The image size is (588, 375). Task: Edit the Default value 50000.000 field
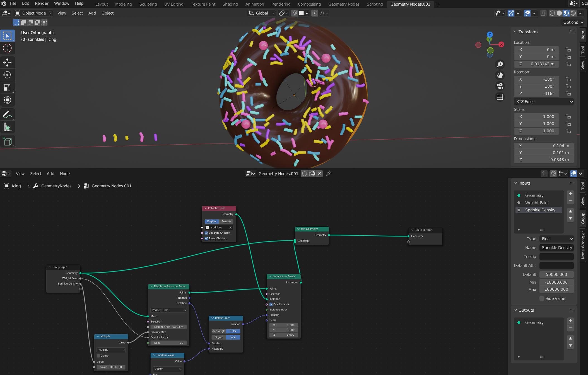(556, 274)
